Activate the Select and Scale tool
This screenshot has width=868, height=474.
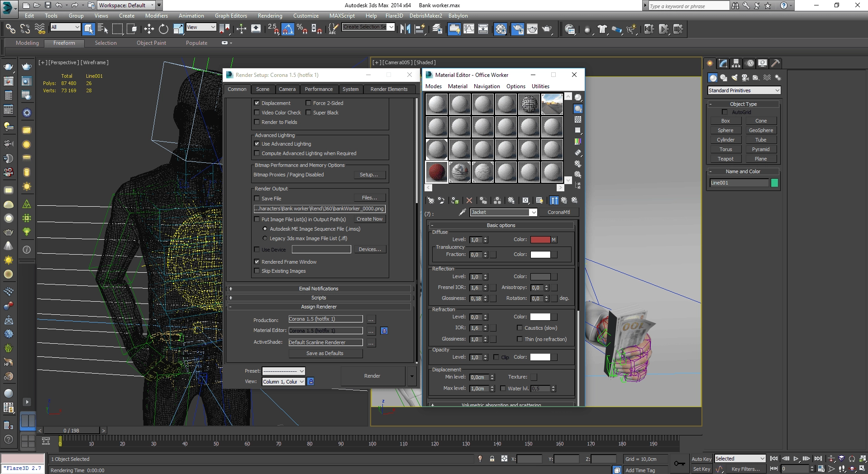(178, 29)
